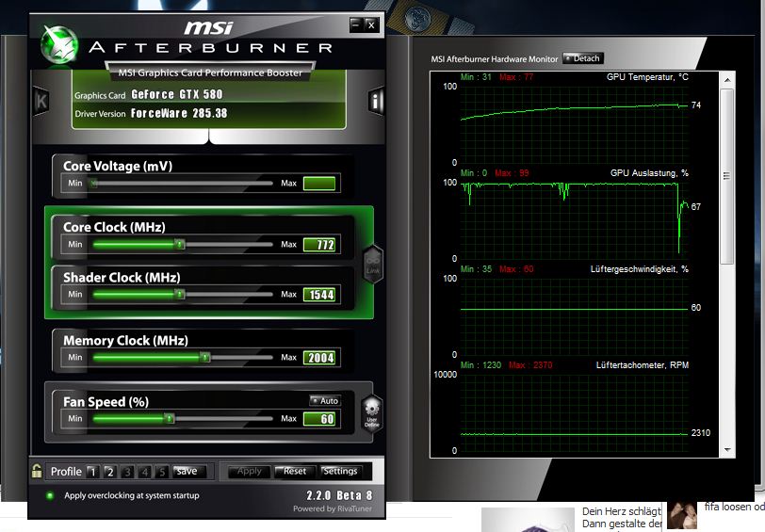Click the Core Clock value field 772
The height and width of the screenshot is (532, 765).
pos(319,244)
